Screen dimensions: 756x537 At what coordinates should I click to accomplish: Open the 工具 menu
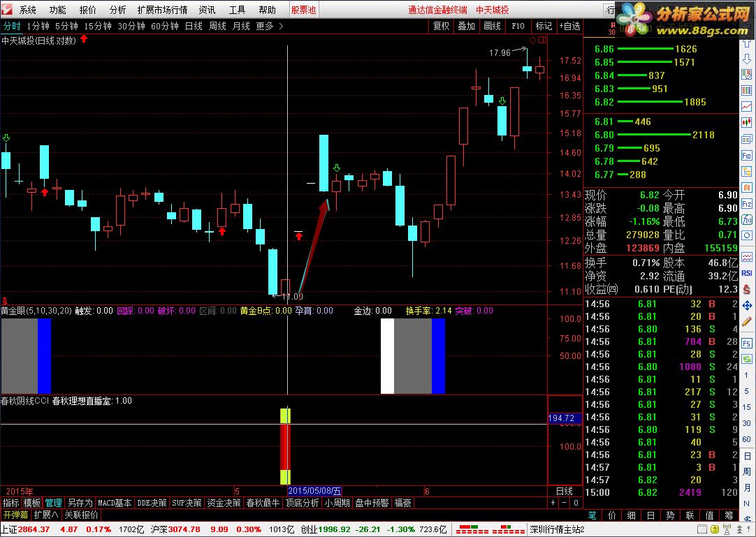coord(237,10)
